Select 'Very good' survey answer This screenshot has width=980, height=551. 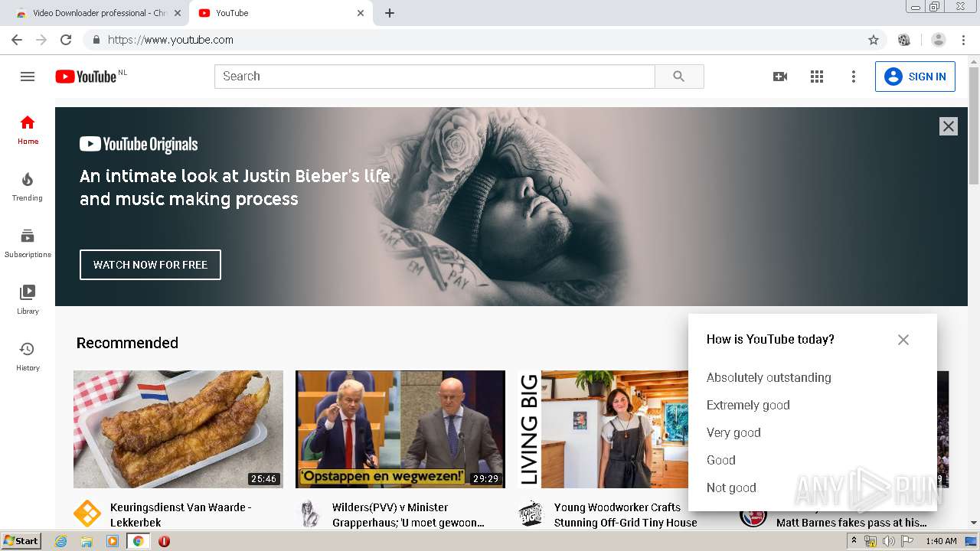point(733,432)
